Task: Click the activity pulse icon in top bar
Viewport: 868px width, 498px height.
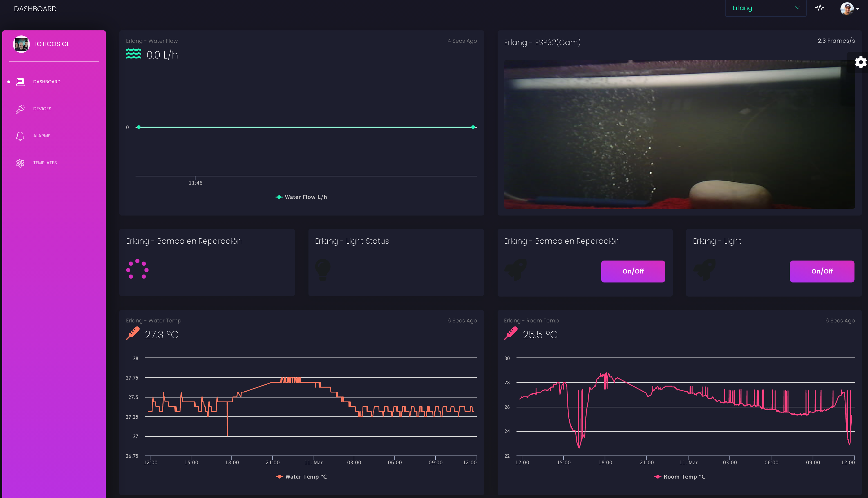Action: point(819,8)
